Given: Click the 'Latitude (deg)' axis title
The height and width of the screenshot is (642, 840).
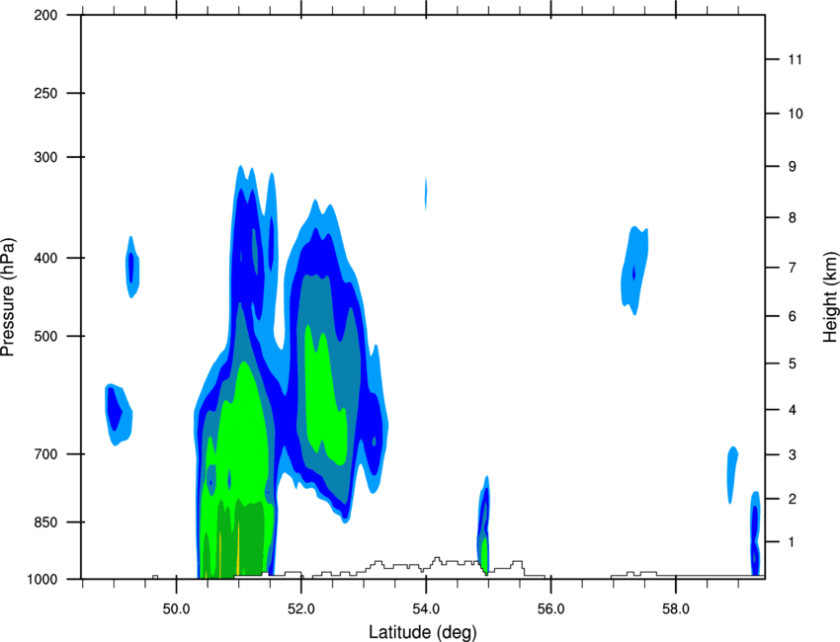Looking at the screenshot, I should click(422, 632).
